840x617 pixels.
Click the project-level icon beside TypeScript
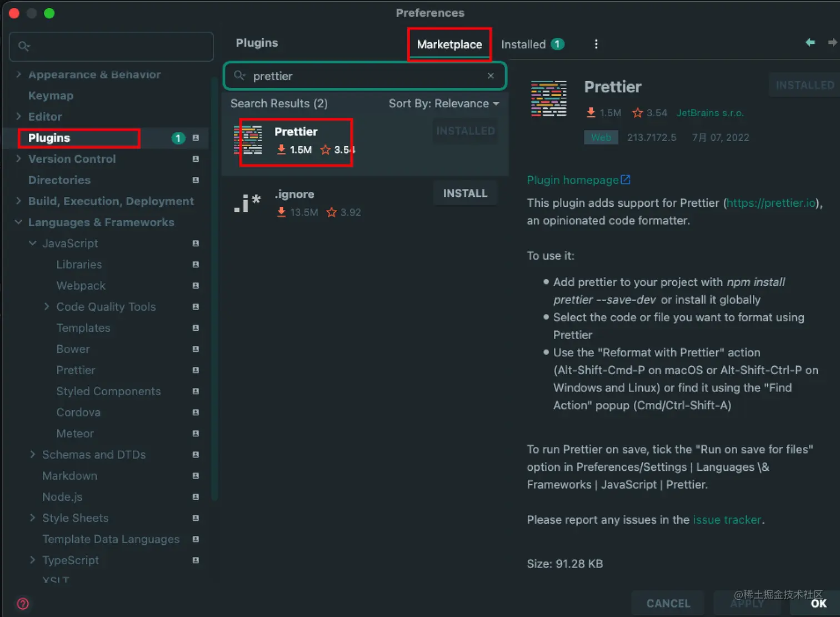click(x=196, y=560)
